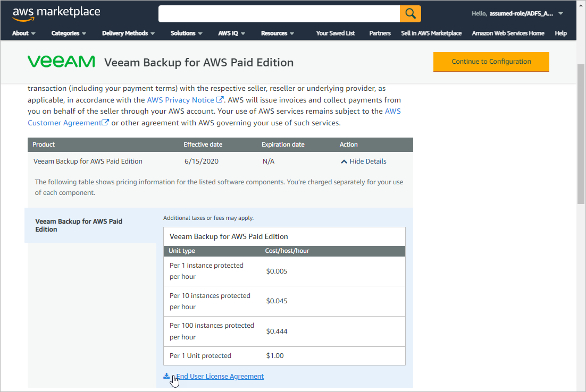This screenshot has width=586, height=392.
Task: Go to Your Saved List
Action: pos(335,33)
